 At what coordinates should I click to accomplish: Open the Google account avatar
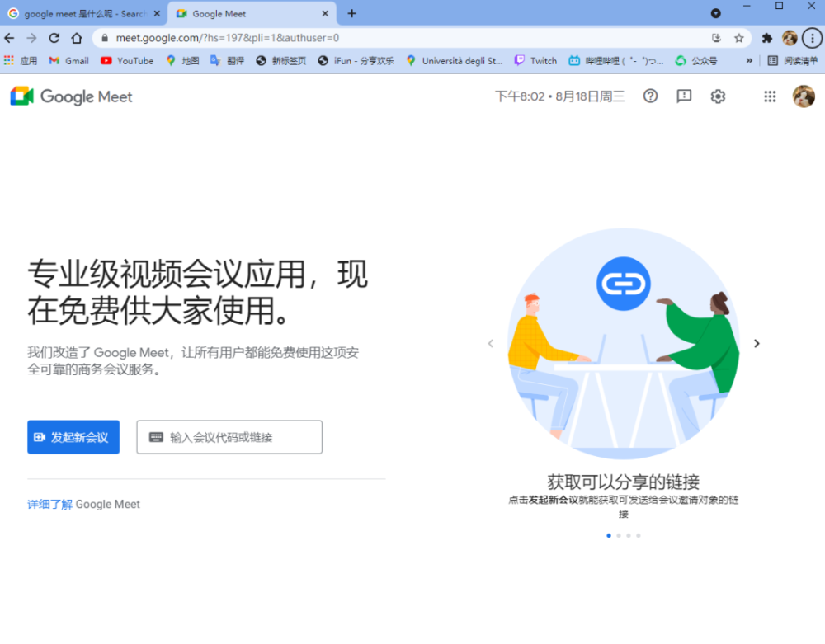point(804,96)
